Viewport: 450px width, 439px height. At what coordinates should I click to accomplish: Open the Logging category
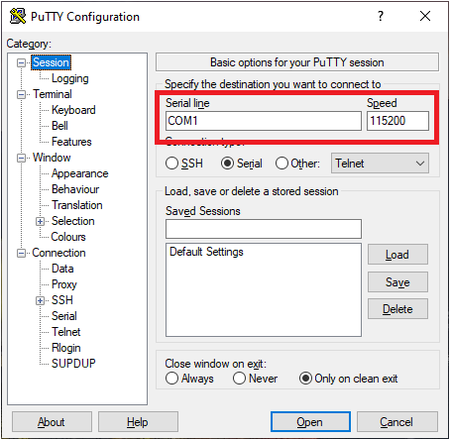click(70, 78)
